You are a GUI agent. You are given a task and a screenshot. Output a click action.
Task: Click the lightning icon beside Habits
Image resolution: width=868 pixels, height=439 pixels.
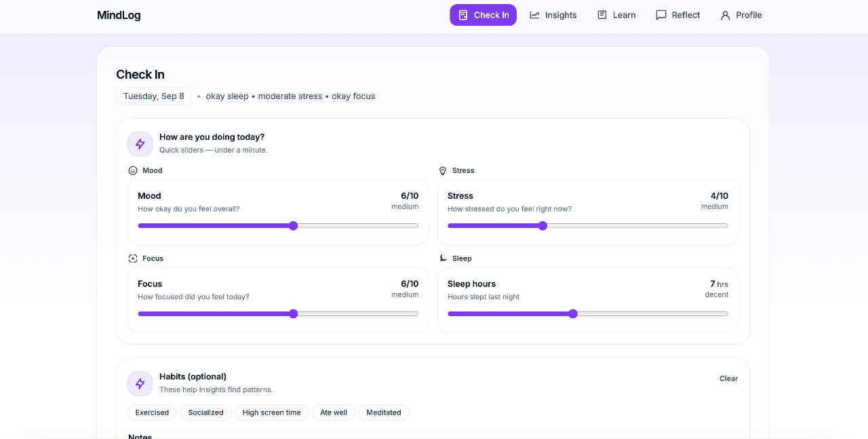tap(140, 383)
